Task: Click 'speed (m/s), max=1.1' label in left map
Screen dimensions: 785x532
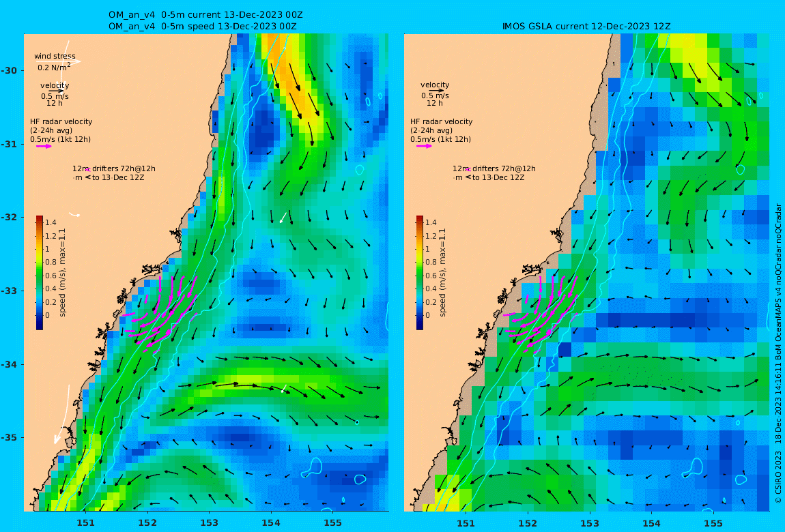Action: [x=63, y=273]
